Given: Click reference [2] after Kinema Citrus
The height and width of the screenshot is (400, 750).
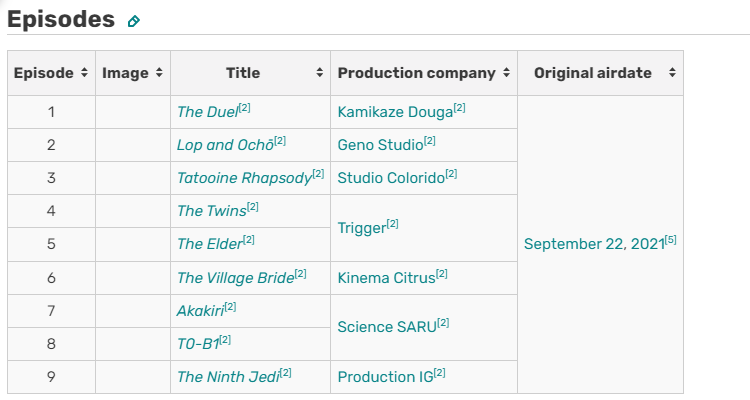Looking at the screenshot, I should 441,274.
